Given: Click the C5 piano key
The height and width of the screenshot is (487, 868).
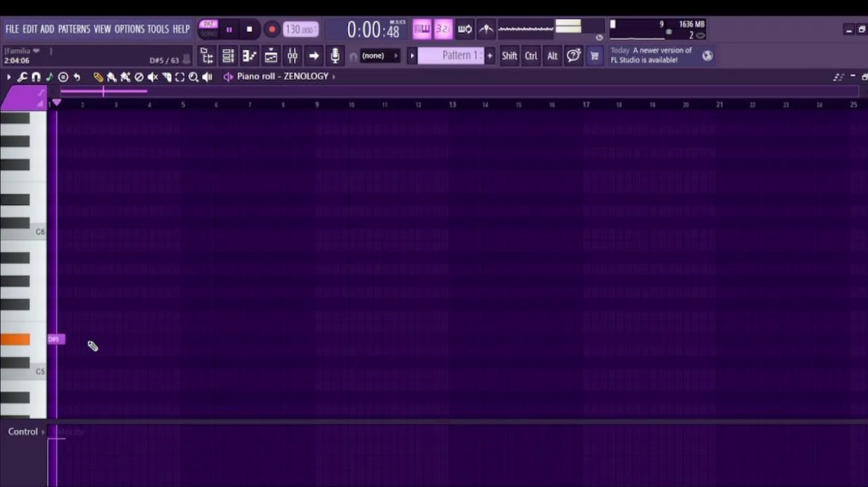Looking at the screenshot, I should pyautogui.click(x=23, y=371).
